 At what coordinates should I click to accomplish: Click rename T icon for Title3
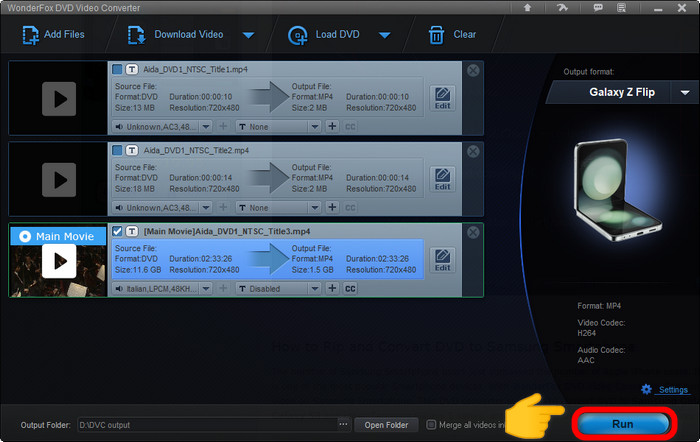click(132, 231)
